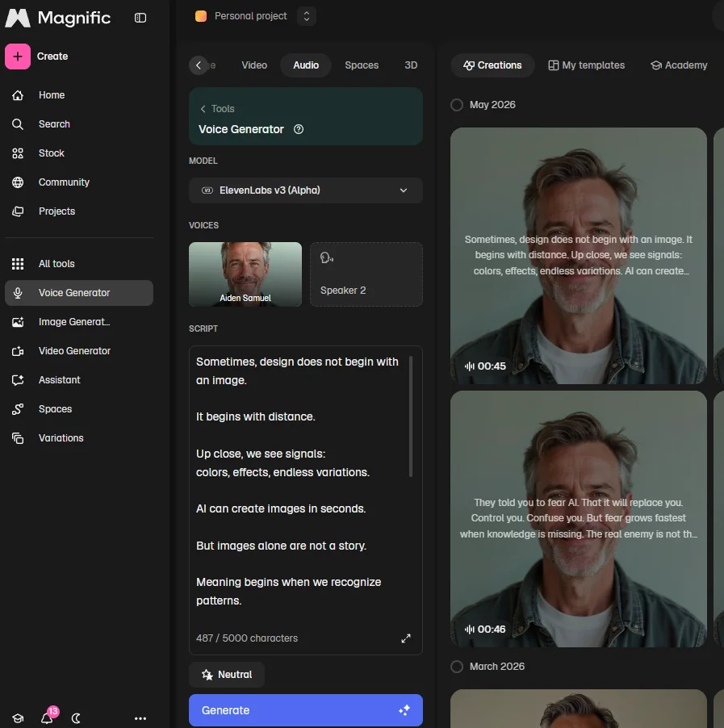Switch to the 3D tab
This screenshot has width=724, height=728.
pyautogui.click(x=411, y=65)
